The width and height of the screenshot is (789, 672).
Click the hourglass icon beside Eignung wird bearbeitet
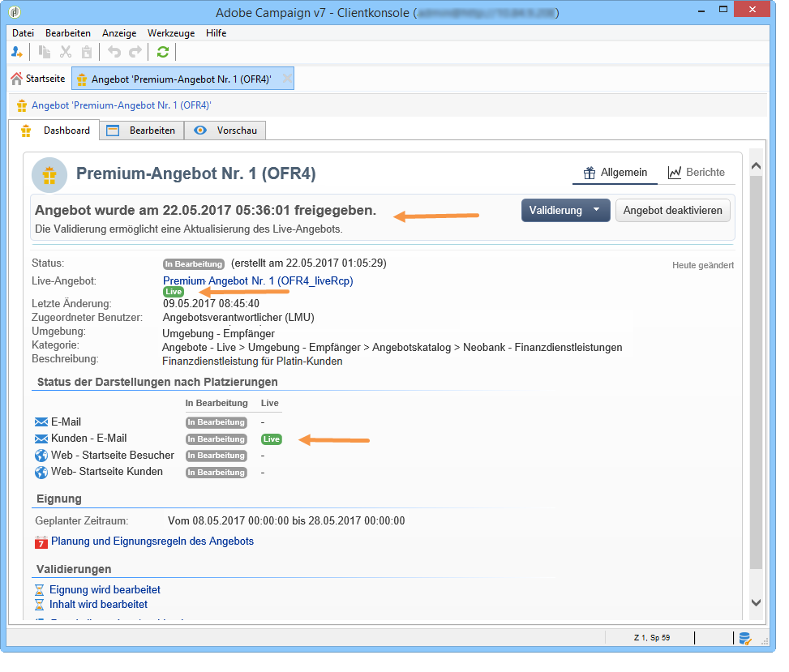39,590
